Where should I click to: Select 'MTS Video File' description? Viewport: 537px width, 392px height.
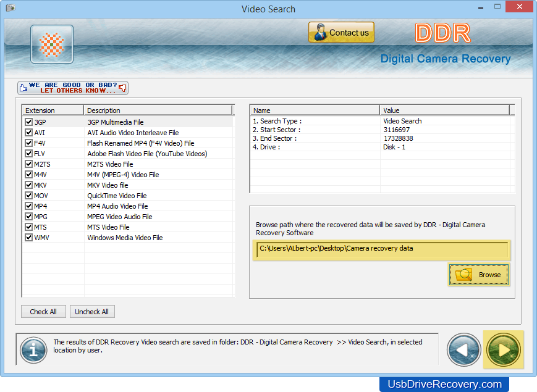coord(108,227)
